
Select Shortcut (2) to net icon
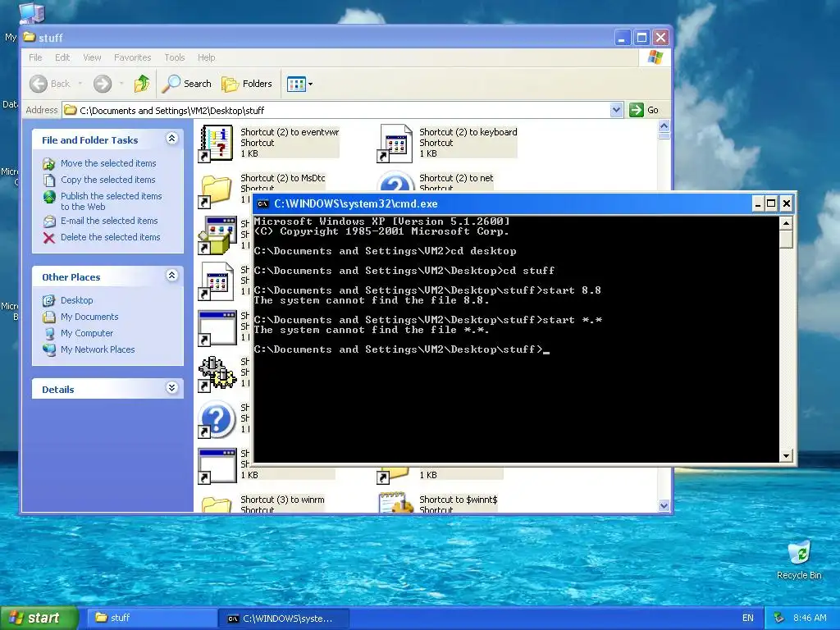395,181
